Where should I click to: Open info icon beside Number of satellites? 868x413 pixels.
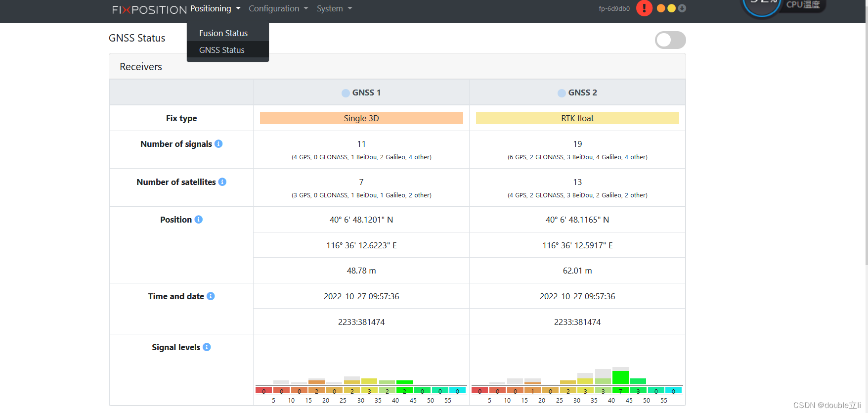click(222, 182)
